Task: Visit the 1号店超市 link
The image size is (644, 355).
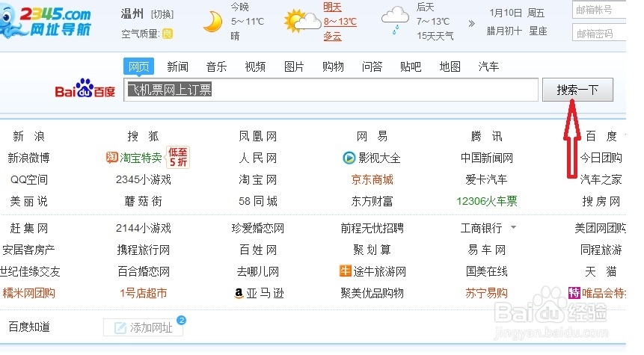Action: [x=143, y=293]
